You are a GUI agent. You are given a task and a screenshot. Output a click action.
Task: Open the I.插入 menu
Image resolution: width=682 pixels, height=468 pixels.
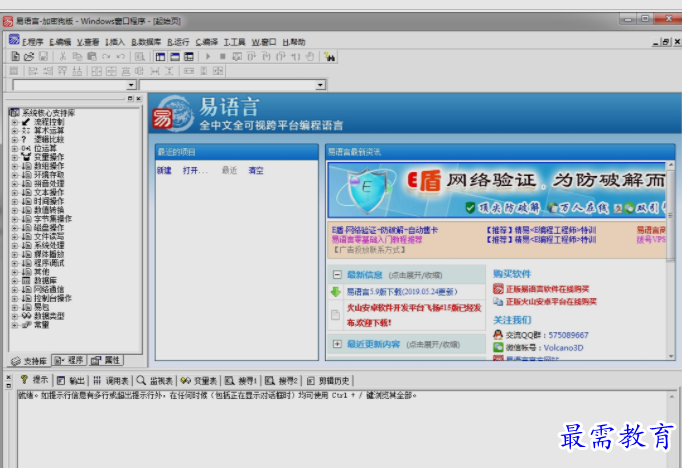click(x=115, y=42)
